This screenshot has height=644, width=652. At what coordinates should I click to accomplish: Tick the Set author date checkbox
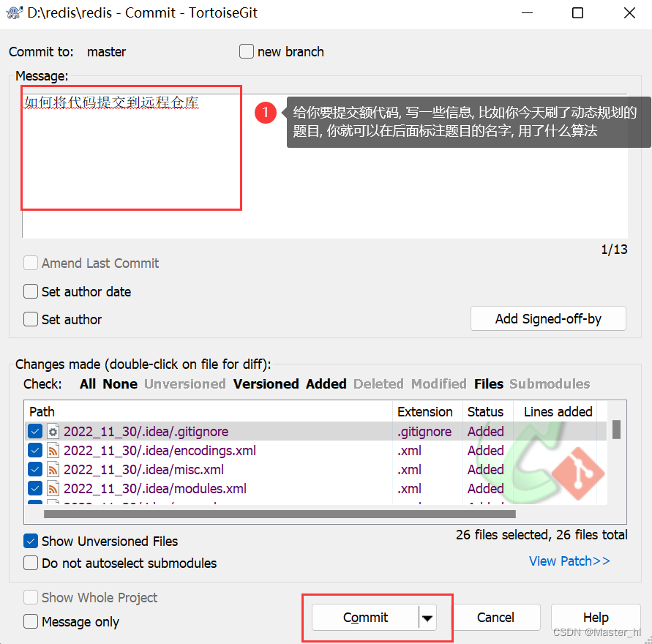[31, 291]
